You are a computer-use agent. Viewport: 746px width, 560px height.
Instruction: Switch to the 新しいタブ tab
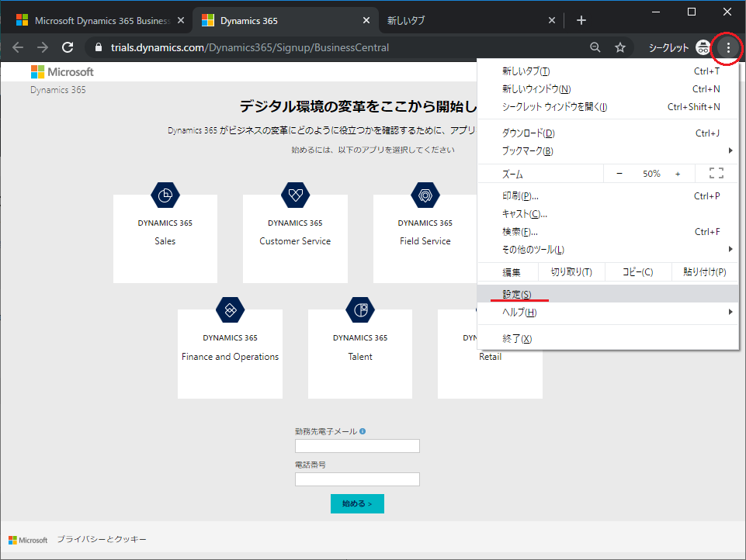(x=469, y=20)
